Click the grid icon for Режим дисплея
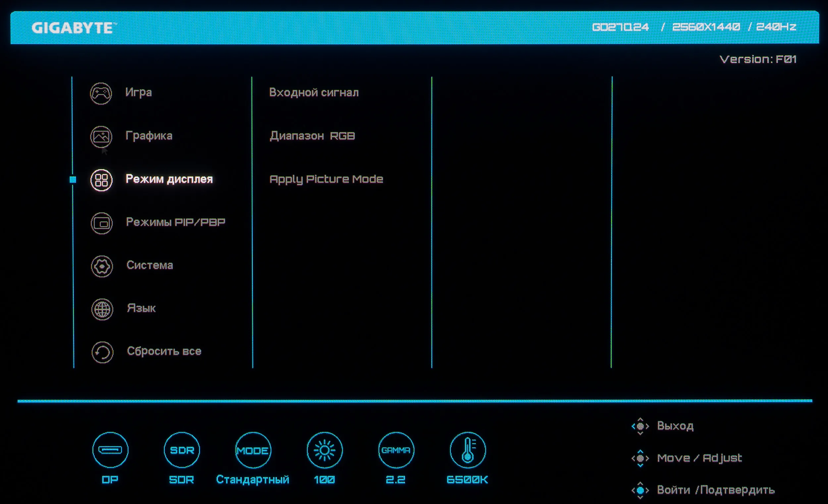Image resolution: width=828 pixels, height=504 pixels. pyautogui.click(x=101, y=180)
